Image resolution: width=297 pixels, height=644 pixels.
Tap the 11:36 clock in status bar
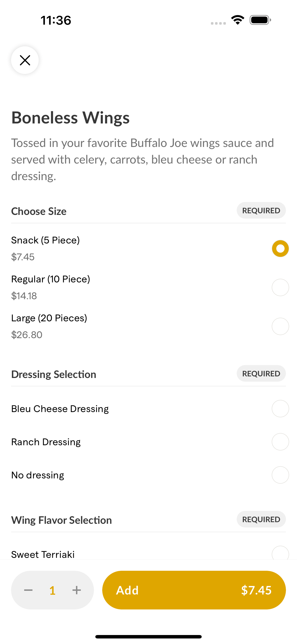(x=56, y=20)
